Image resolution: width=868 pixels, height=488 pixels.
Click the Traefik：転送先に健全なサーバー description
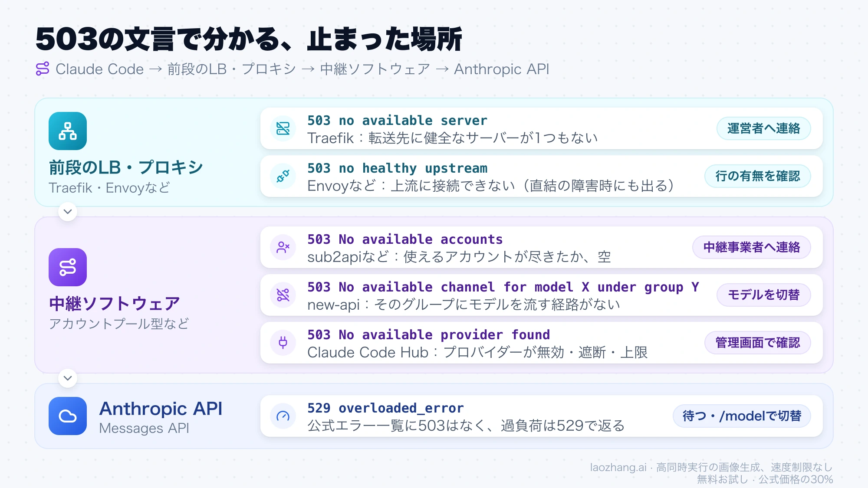[453, 138]
